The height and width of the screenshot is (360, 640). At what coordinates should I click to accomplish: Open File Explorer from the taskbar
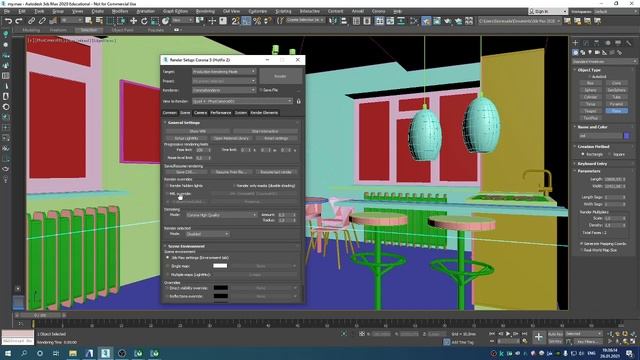[73, 353]
